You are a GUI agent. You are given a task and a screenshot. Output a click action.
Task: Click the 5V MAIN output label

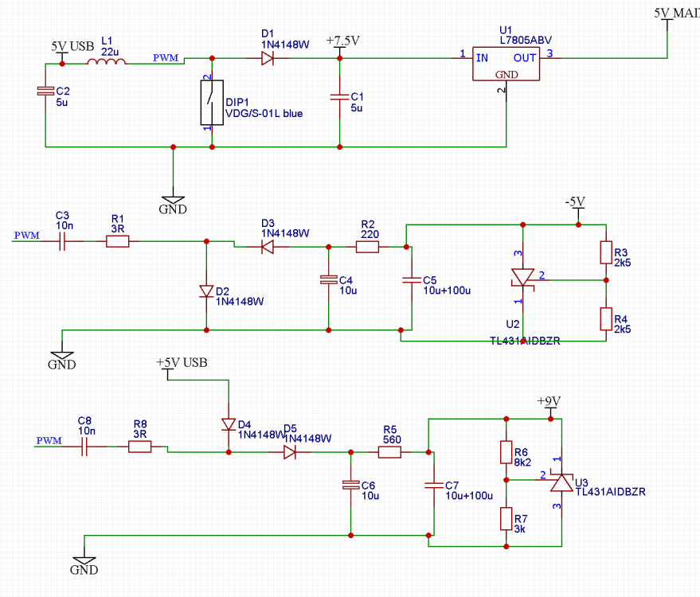coord(677,13)
